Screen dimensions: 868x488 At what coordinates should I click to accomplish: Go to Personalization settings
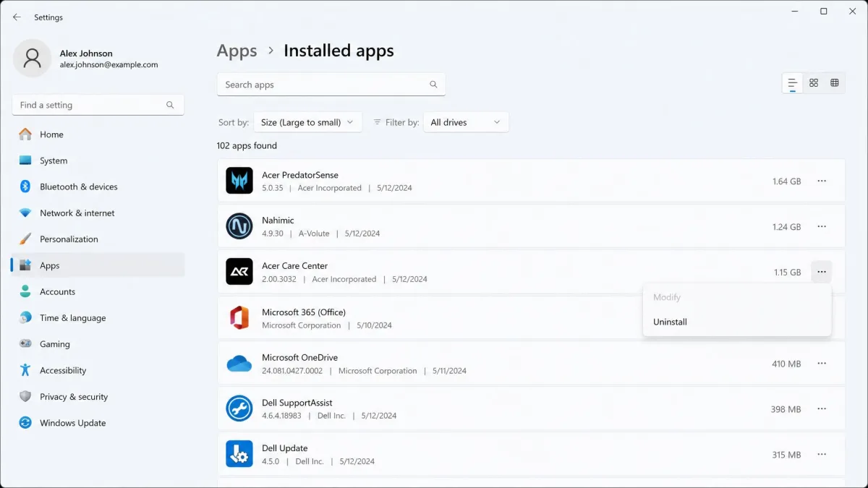pyautogui.click(x=98, y=239)
